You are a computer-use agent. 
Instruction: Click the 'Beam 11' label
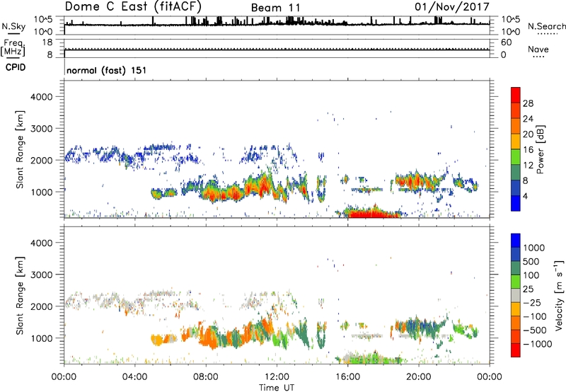click(x=275, y=8)
